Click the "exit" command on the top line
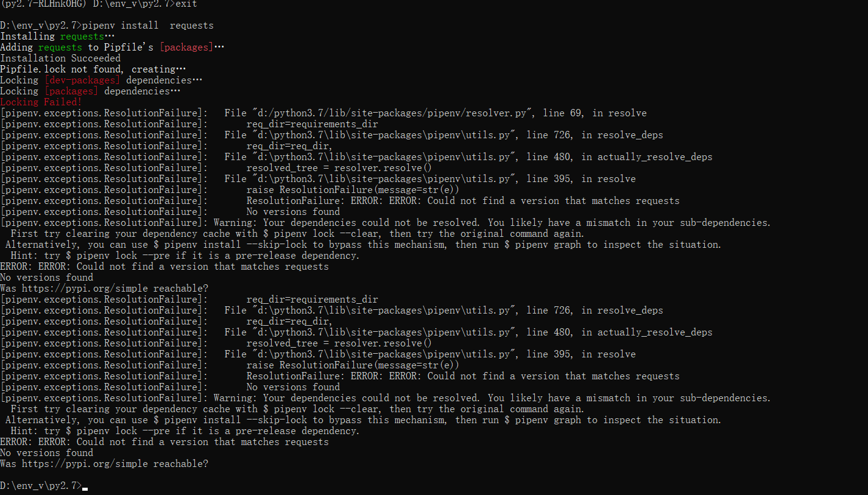 point(186,4)
